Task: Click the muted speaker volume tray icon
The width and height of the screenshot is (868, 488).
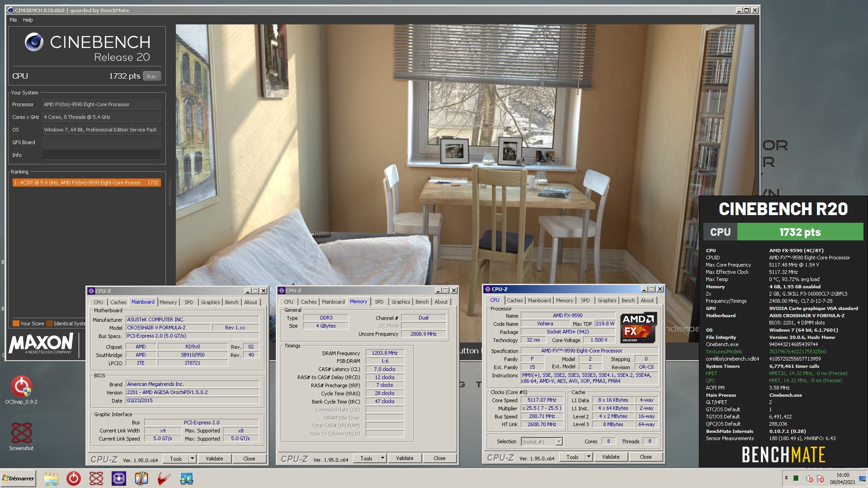Action: [809, 479]
